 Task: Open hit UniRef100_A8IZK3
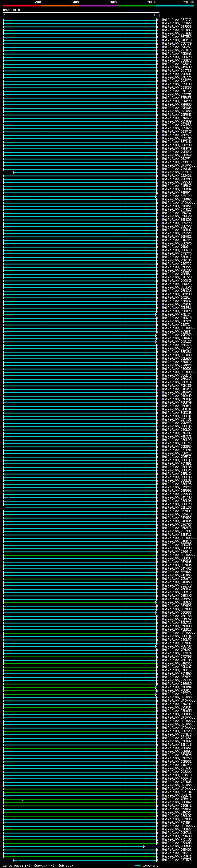point(177,20)
